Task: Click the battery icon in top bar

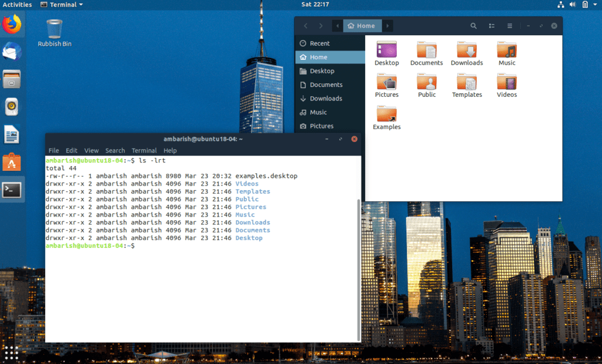Action: (x=585, y=5)
